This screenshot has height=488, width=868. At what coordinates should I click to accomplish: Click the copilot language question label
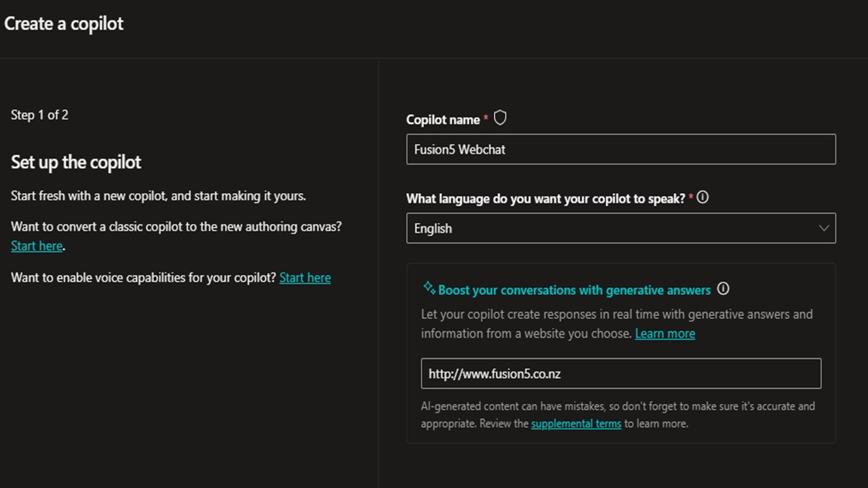coord(545,199)
